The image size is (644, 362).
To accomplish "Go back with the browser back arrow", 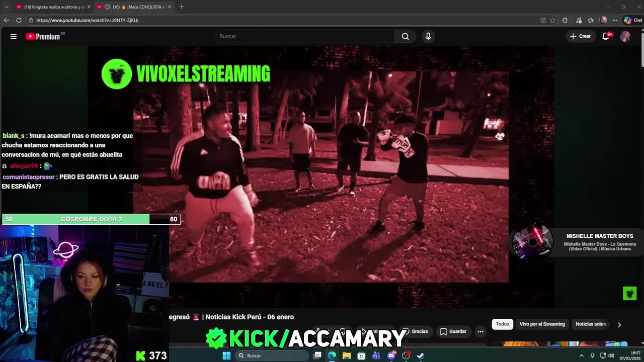I will pos(7,20).
